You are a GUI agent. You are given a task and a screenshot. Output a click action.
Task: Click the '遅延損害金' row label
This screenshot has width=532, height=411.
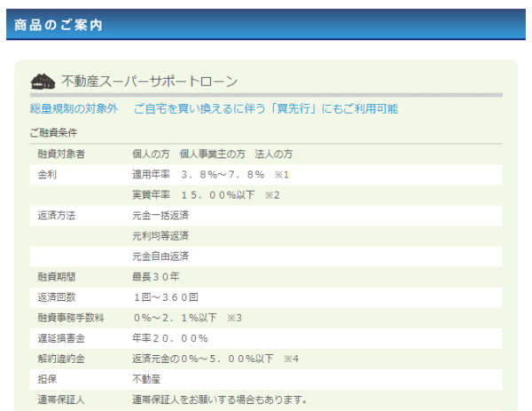click(x=61, y=338)
